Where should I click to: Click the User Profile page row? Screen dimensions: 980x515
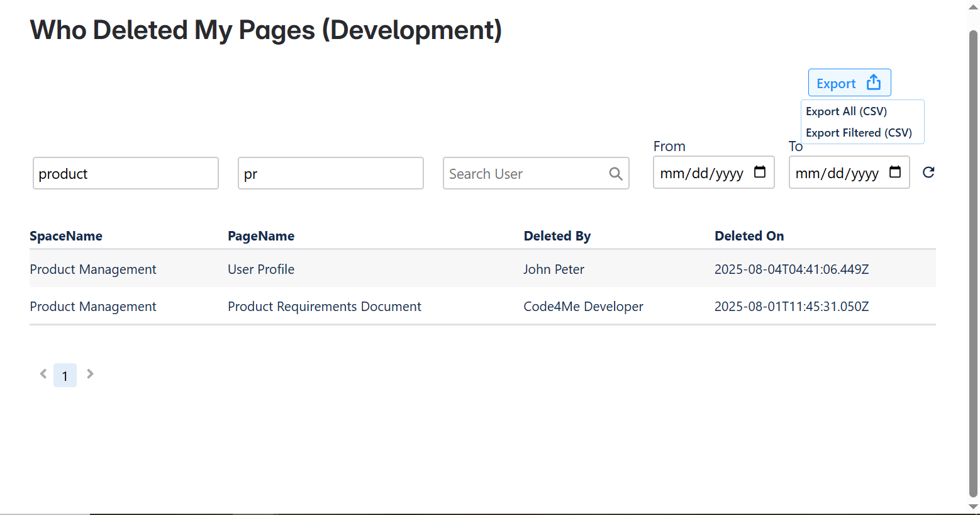(x=261, y=269)
